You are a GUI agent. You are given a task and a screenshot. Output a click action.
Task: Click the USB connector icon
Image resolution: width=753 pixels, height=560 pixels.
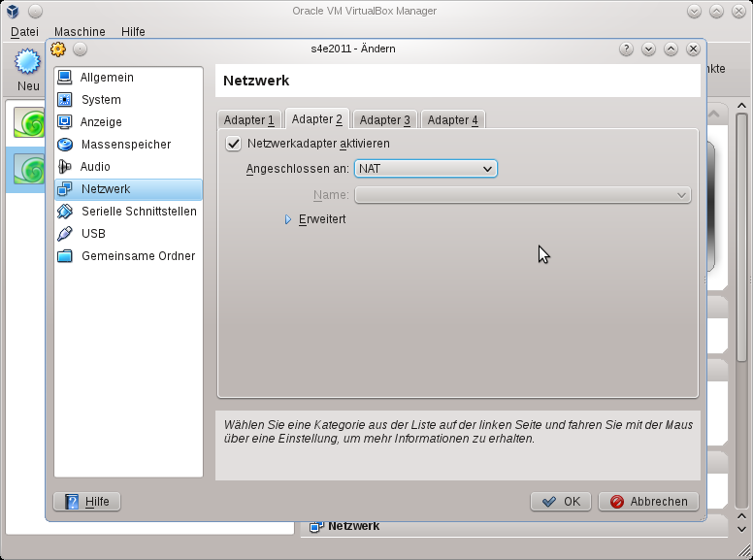[64, 233]
